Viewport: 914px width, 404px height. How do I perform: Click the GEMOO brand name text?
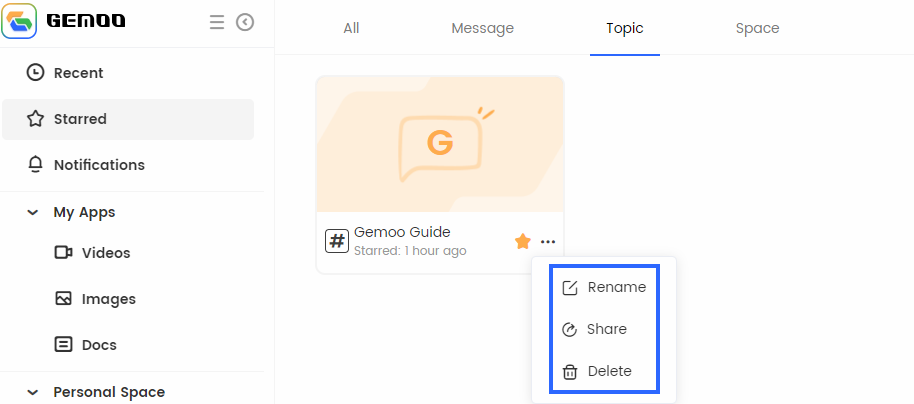pos(86,22)
